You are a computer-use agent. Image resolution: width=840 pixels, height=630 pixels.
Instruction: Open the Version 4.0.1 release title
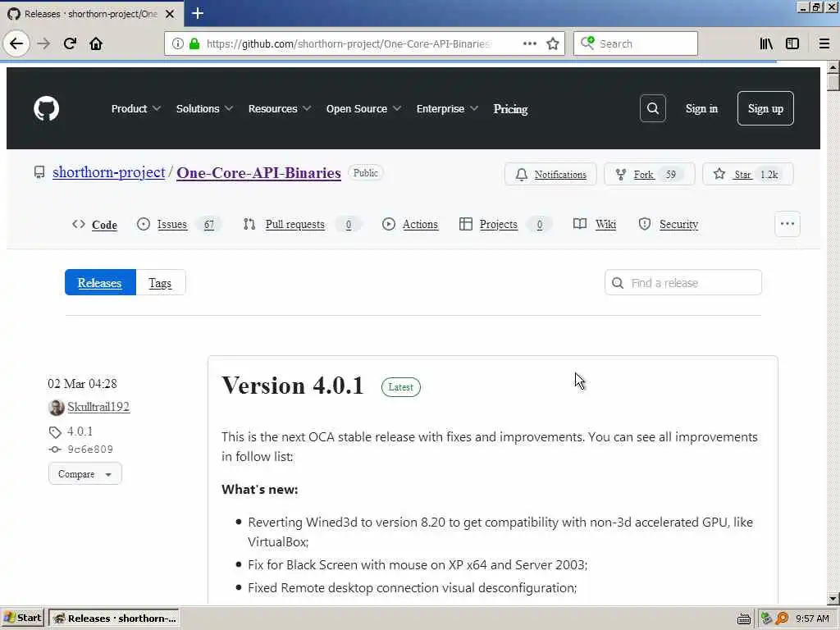click(293, 386)
